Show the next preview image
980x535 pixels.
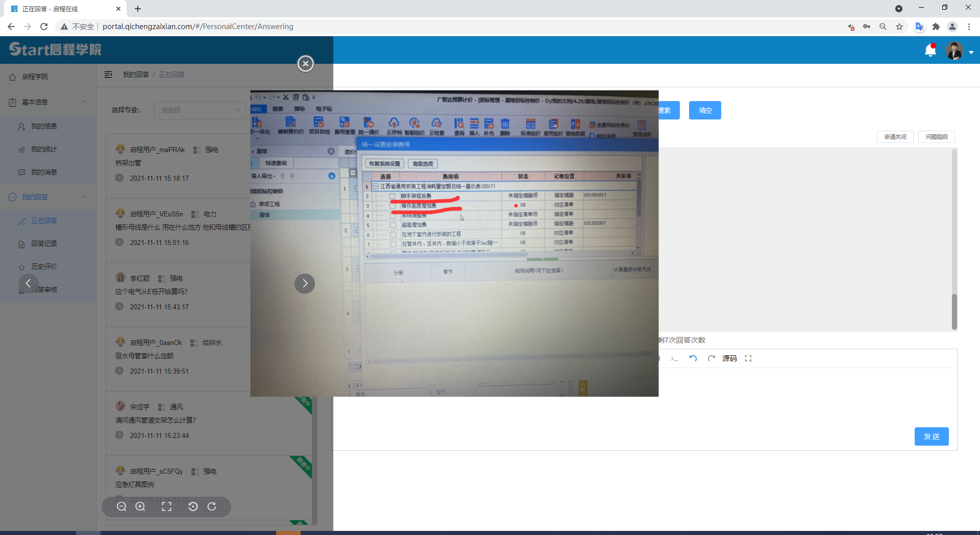click(305, 283)
